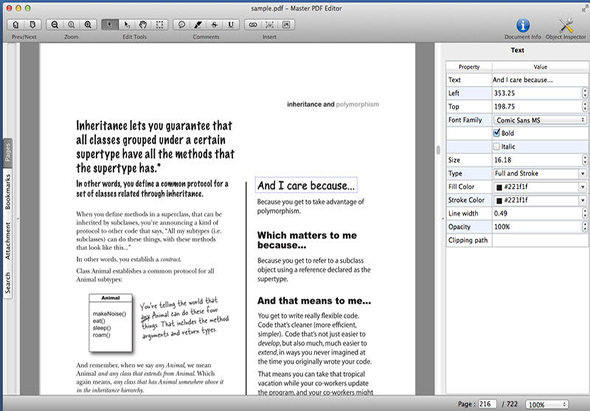Open the Fill Color dropdown
The image size is (590, 411).
tap(582, 187)
